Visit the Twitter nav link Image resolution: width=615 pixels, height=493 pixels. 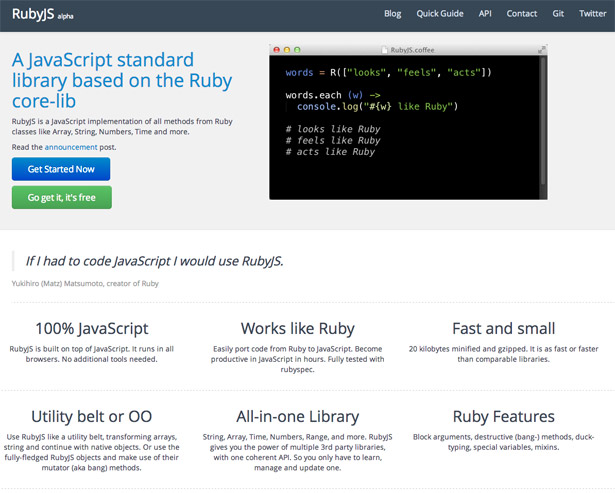pyautogui.click(x=592, y=14)
